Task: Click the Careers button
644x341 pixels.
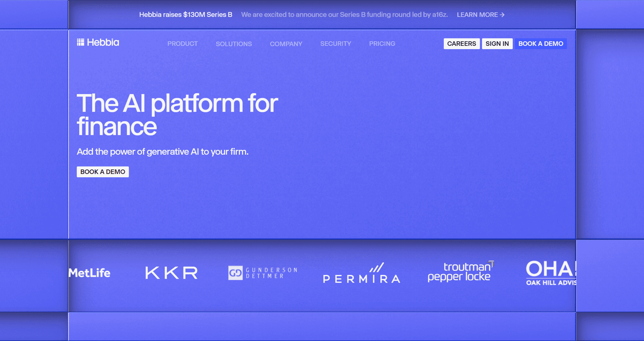Action: click(x=461, y=44)
